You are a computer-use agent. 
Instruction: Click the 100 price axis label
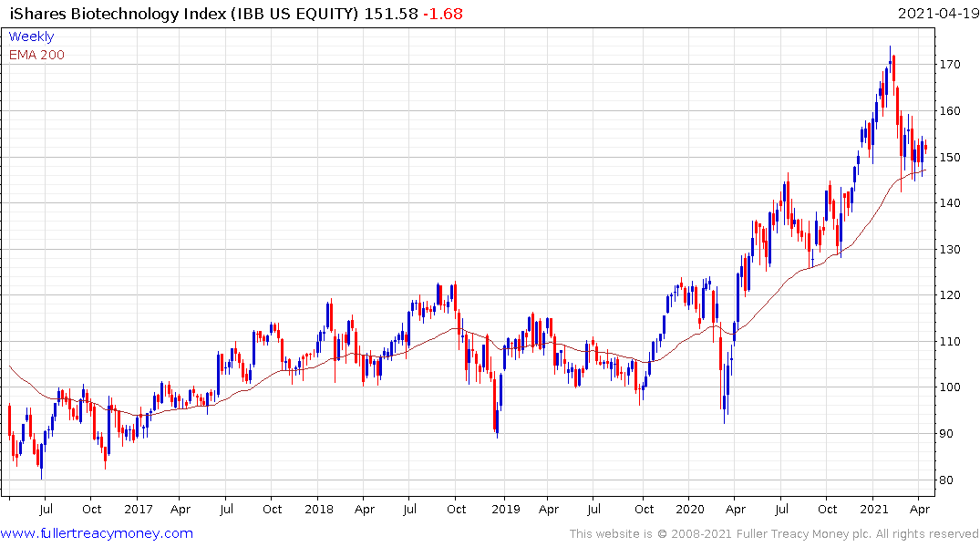click(950, 387)
